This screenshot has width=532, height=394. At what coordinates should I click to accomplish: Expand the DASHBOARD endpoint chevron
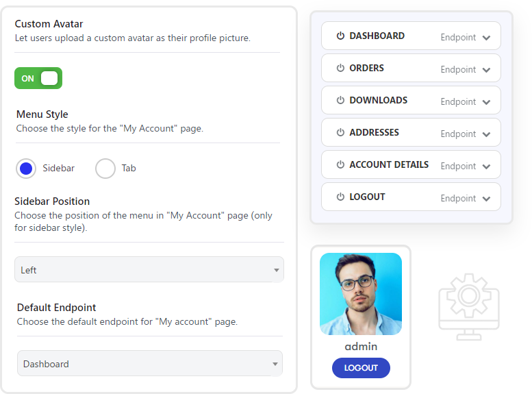pos(486,38)
